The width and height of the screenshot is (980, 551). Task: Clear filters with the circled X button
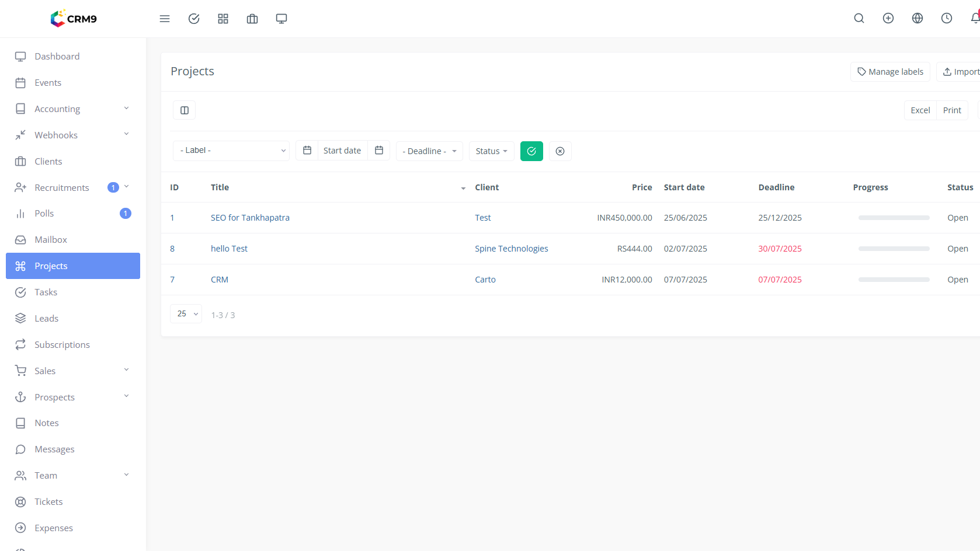559,151
